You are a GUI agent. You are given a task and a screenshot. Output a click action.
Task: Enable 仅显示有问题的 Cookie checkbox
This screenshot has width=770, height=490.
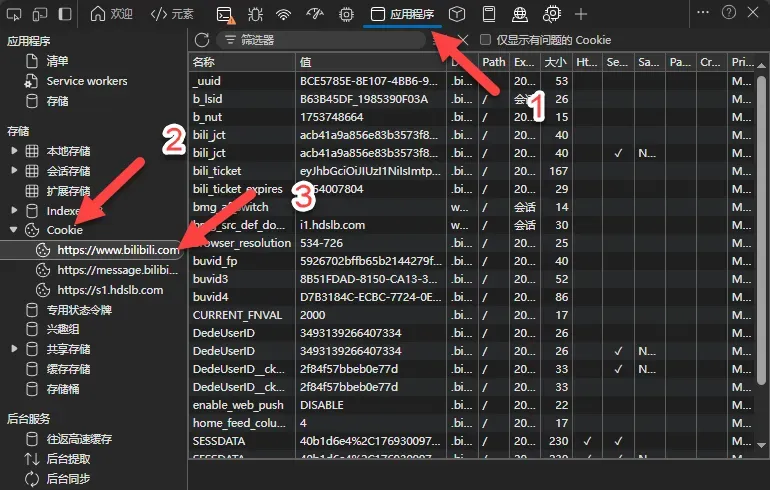point(485,40)
